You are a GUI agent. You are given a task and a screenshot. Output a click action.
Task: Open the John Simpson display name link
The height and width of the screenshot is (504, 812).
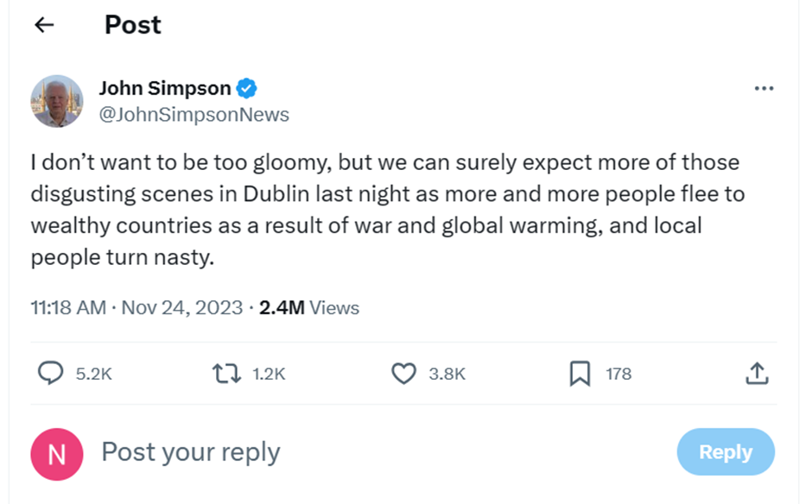[x=165, y=88]
